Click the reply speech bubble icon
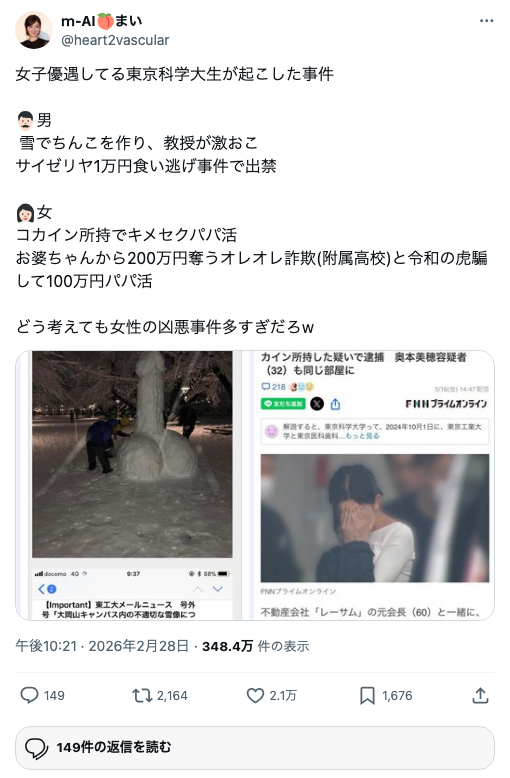 click(x=29, y=695)
